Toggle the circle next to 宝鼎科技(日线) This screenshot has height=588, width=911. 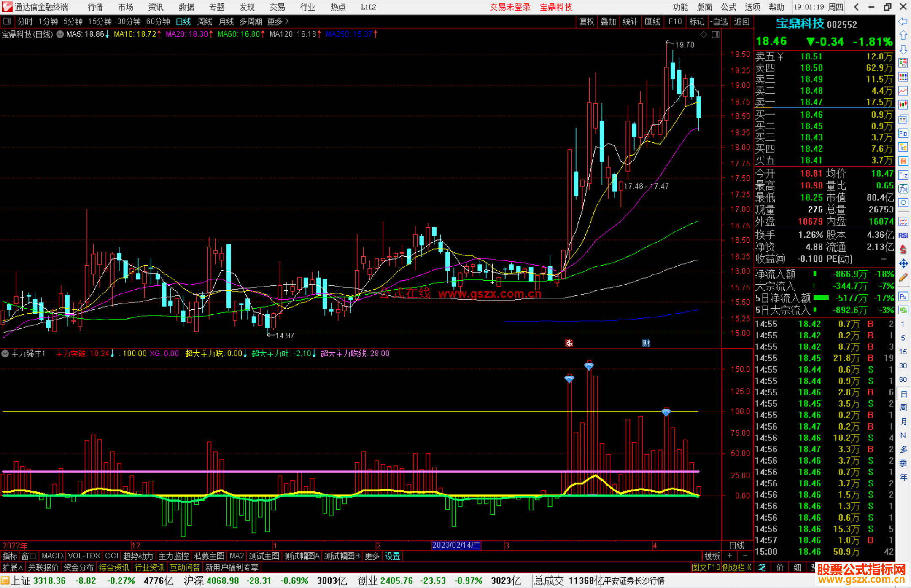point(60,34)
